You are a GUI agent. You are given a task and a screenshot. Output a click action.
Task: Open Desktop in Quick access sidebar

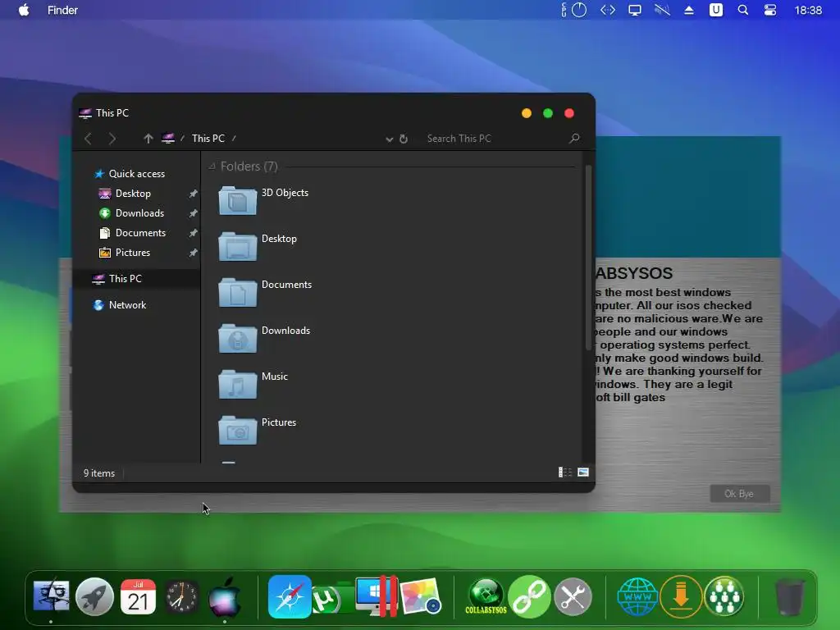coord(133,194)
